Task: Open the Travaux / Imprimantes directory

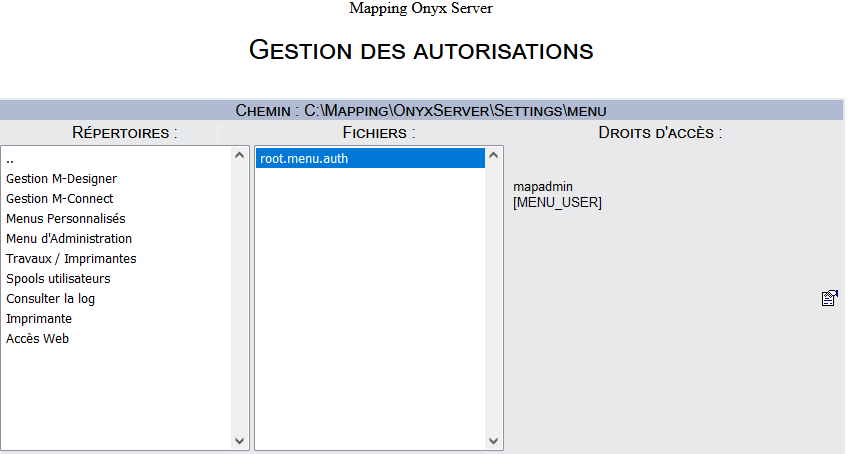Action: tap(71, 259)
